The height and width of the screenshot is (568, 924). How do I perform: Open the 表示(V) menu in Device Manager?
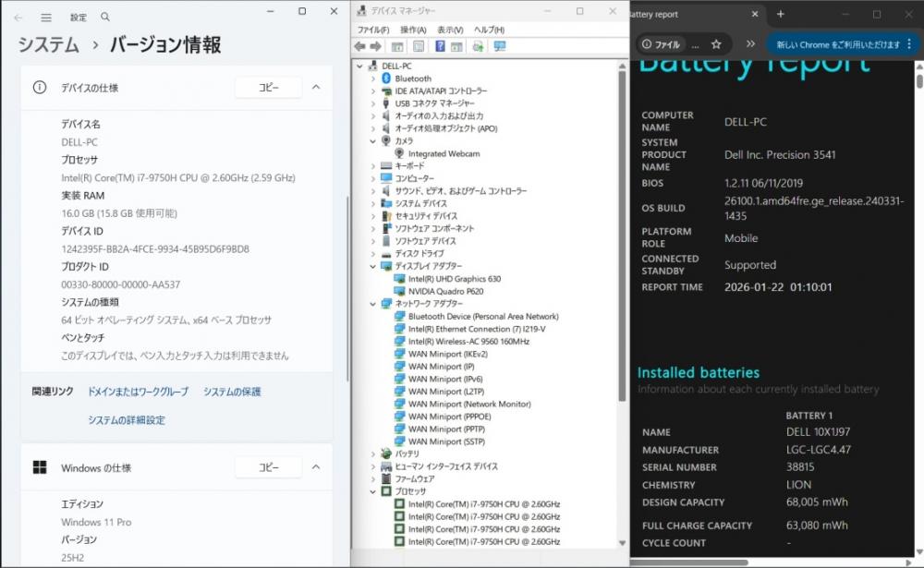click(x=450, y=30)
